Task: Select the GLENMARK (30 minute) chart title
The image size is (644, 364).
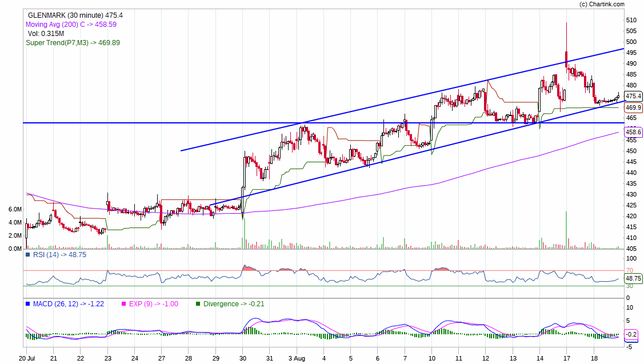Action: pos(75,15)
